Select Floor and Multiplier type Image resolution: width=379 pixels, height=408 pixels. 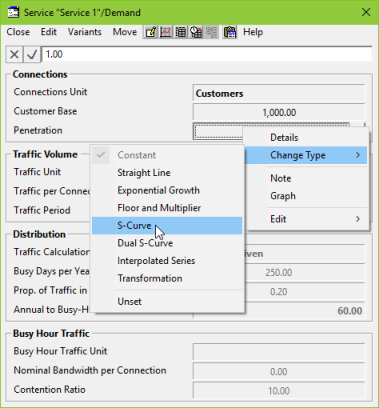click(167, 208)
